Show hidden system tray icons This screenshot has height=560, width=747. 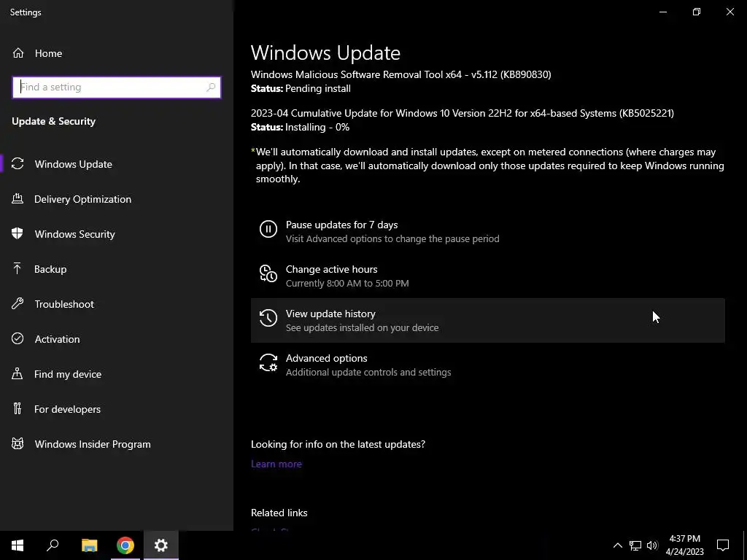pyautogui.click(x=617, y=545)
